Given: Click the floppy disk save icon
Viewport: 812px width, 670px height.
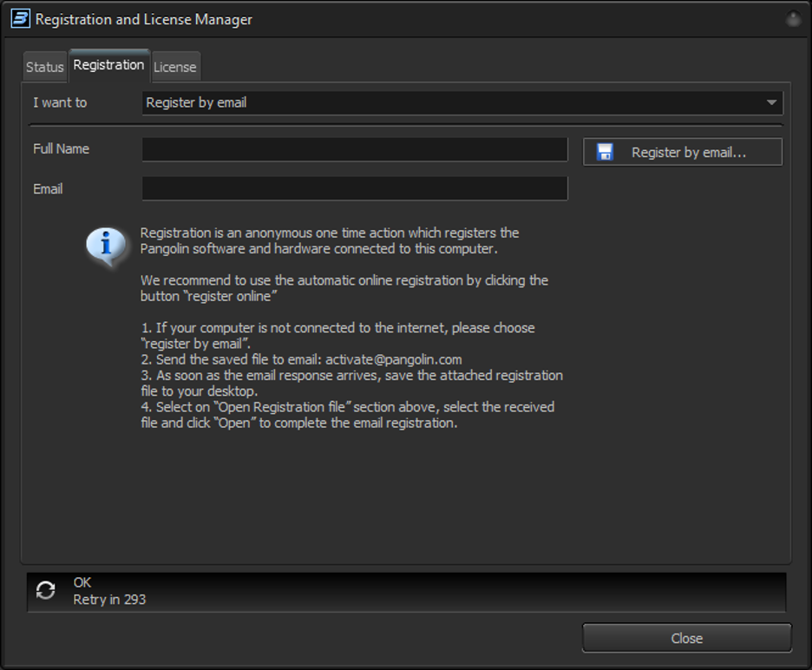Looking at the screenshot, I should point(605,152).
